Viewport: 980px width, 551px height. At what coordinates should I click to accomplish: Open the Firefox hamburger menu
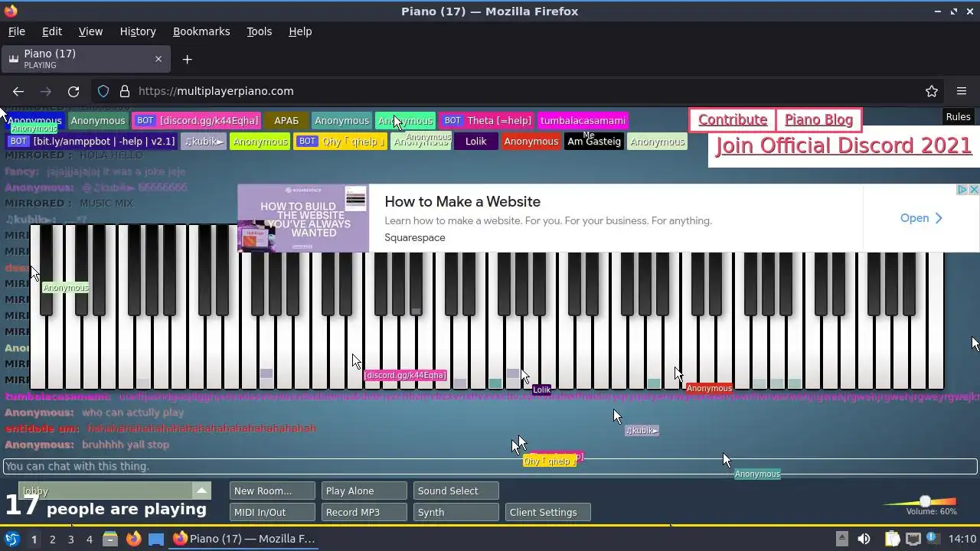coord(962,91)
